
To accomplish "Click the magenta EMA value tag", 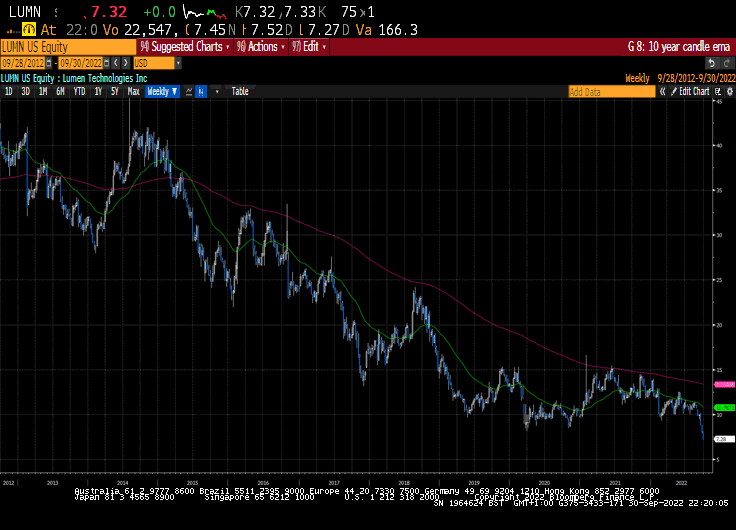I will (724, 384).
